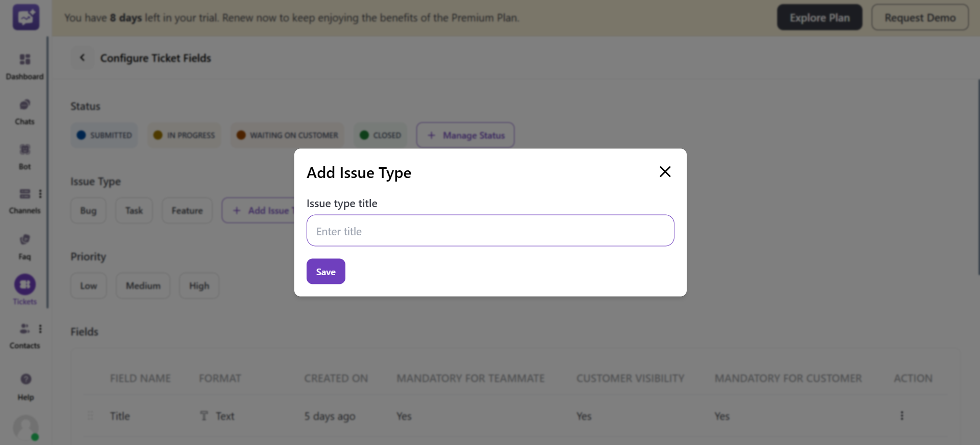Open Manage Status
Image resolution: width=980 pixels, height=445 pixels.
pos(465,135)
